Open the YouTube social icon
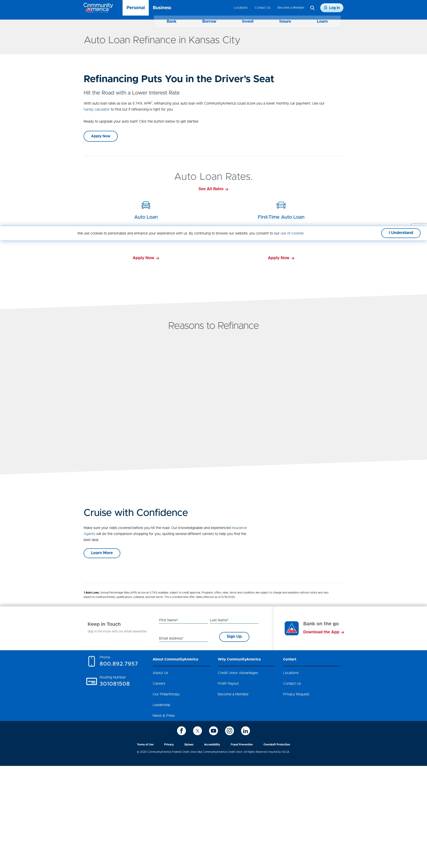Screen dimensions: 427x868 [x=213, y=731]
